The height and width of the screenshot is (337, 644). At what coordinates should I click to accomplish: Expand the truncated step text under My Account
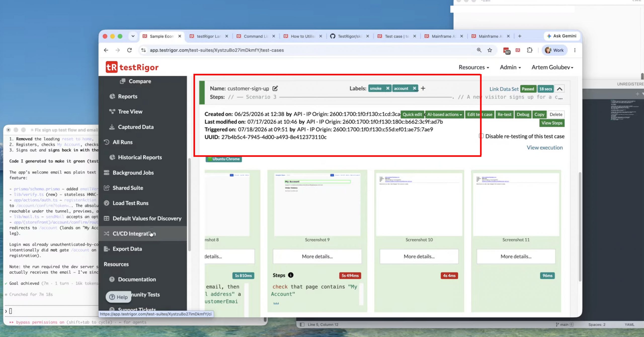tap(276, 302)
